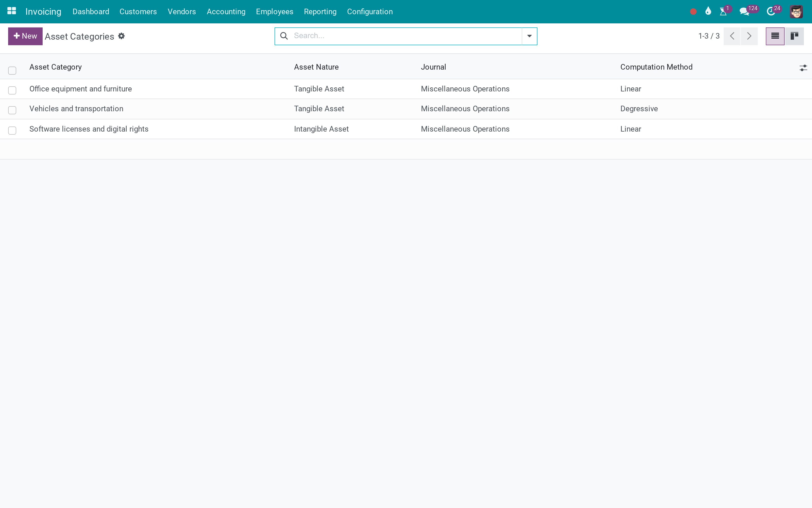Switch to kanban view

point(794,36)
